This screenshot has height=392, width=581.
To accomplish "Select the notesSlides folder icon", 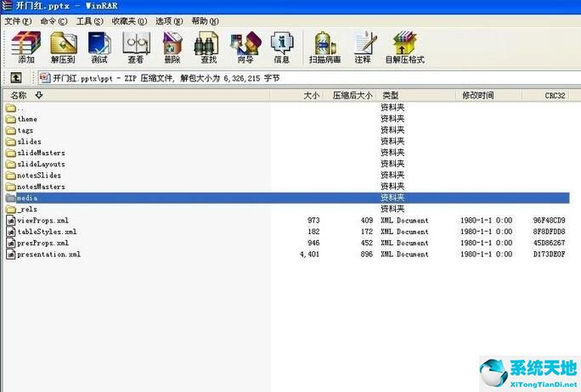I will coord(11,176).
